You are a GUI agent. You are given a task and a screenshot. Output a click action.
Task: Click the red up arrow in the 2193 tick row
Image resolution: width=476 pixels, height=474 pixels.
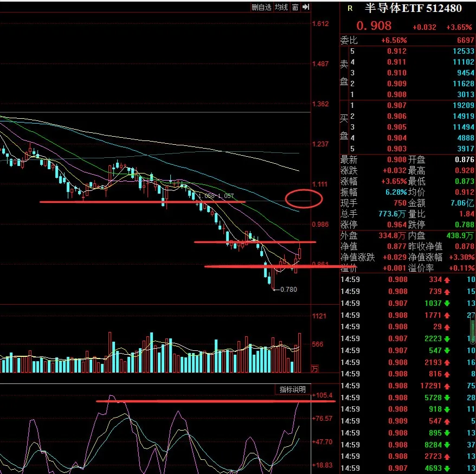pyautogui.click(x=447, y=363)
